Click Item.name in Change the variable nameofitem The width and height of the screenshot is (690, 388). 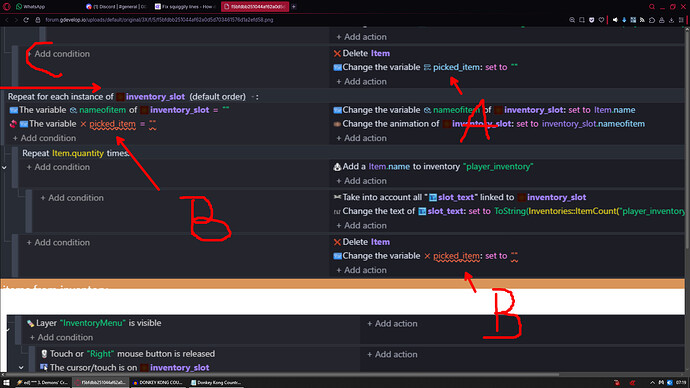click(614, 110)
